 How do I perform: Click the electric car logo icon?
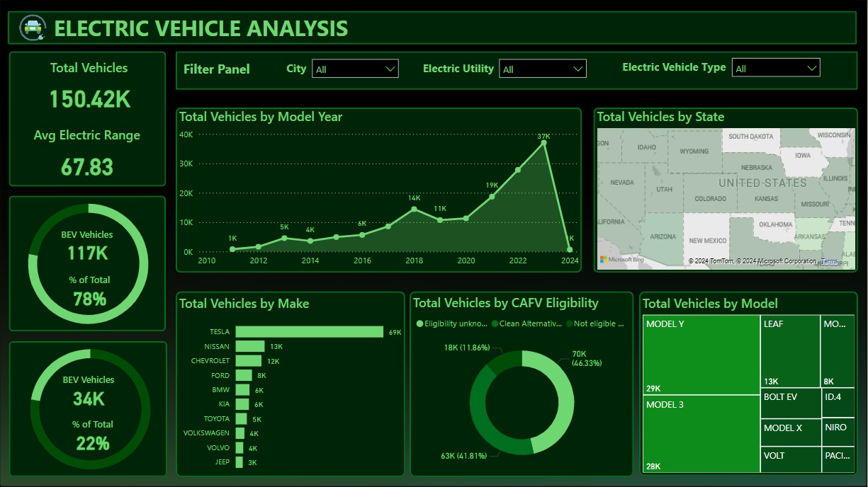31,28
